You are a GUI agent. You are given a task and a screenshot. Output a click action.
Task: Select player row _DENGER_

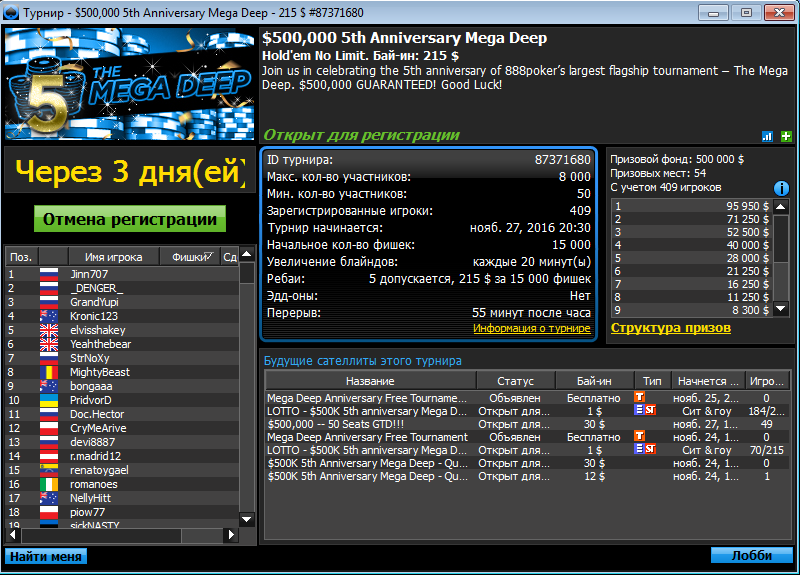coord(122,288)
